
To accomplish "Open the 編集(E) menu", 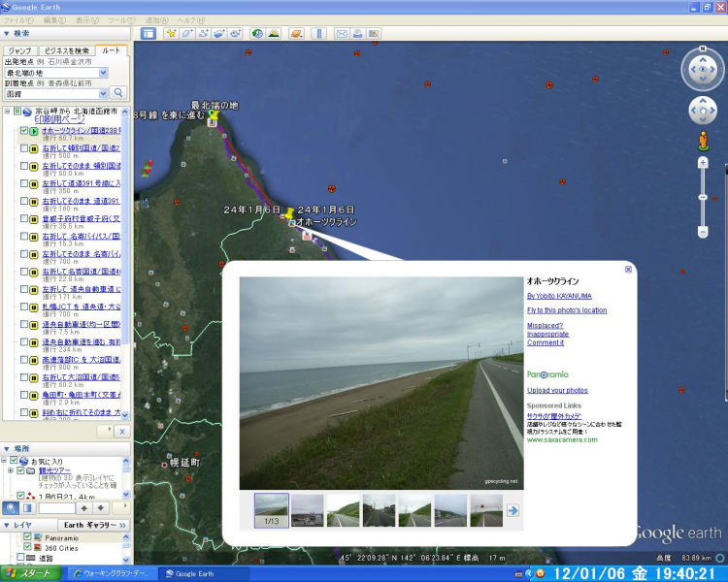I will 54,20.
